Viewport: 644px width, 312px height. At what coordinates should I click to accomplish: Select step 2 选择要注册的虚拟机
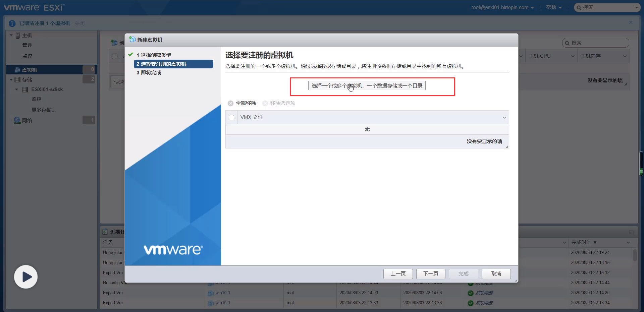173,64
